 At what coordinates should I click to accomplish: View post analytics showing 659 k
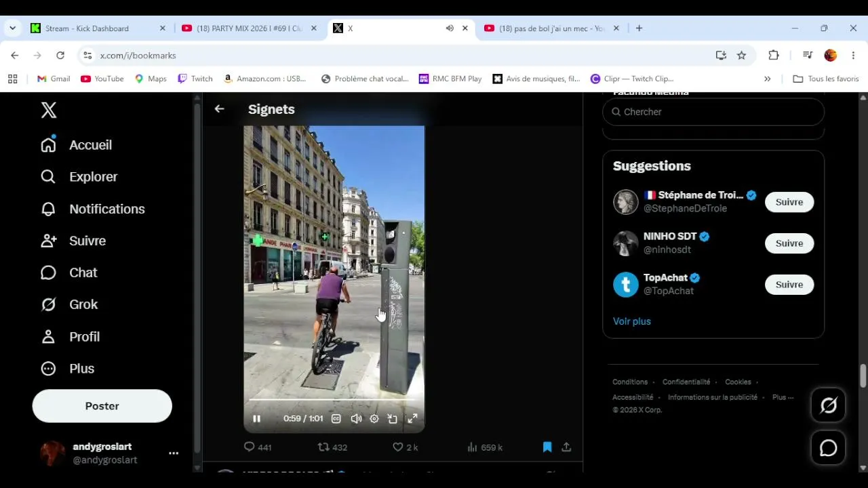(485, 447)
